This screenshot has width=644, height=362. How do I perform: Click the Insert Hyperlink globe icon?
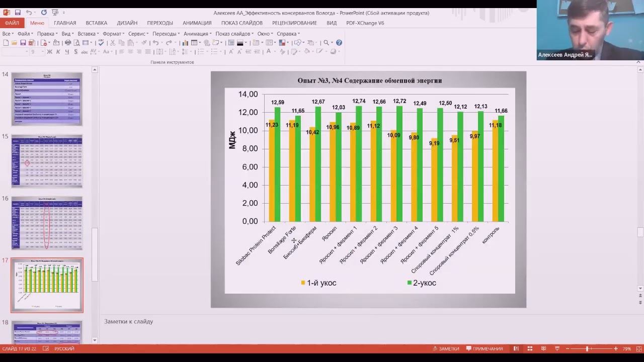207,43
